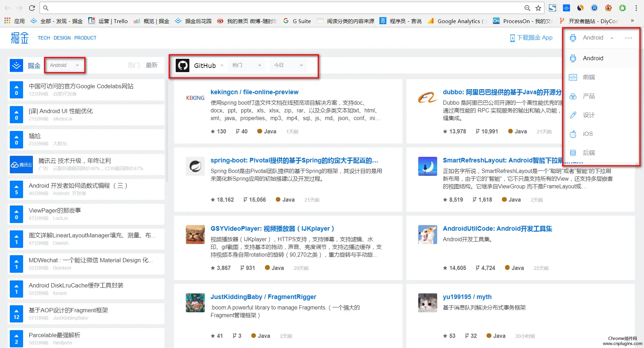This screenshot has width=644, height=348.
Task: Open the Android channel dropdown in left feed
Action: pyautogui.click(x=64, y=65)
